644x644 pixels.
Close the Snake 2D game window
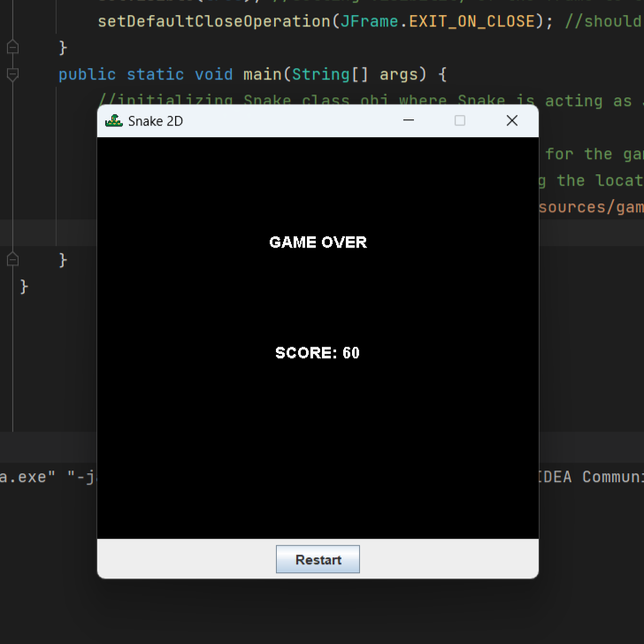(511, 120)
